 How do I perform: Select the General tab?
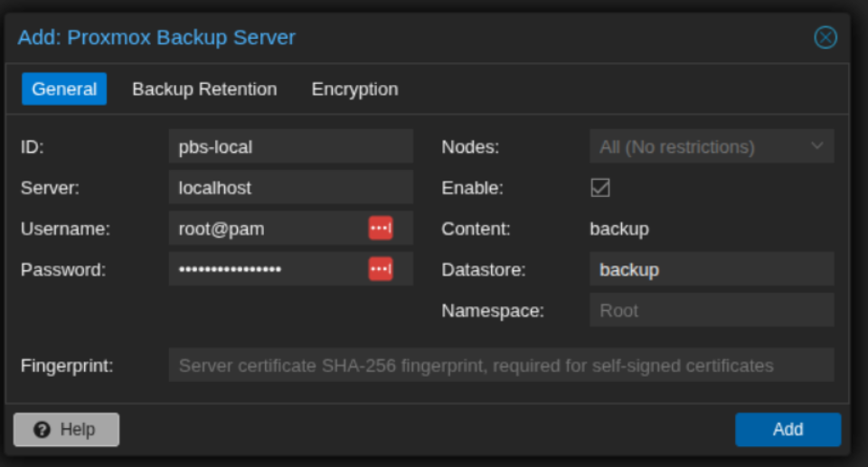tap(64, 89)
